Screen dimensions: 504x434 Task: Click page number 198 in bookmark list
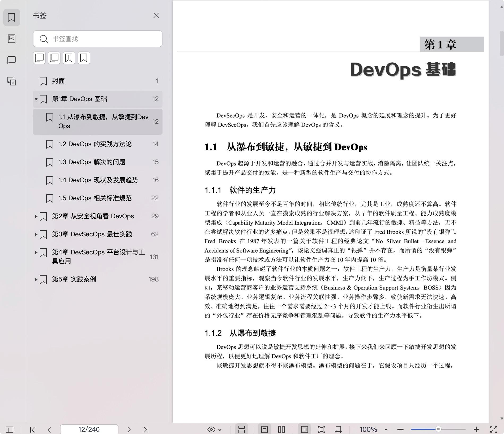153,279
